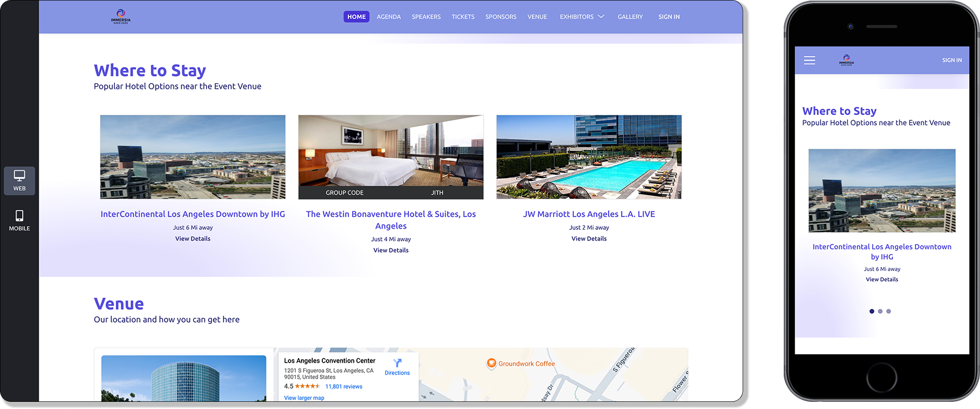
Task: Switch to WEB preview mode
Action: (x=20, y=180)
